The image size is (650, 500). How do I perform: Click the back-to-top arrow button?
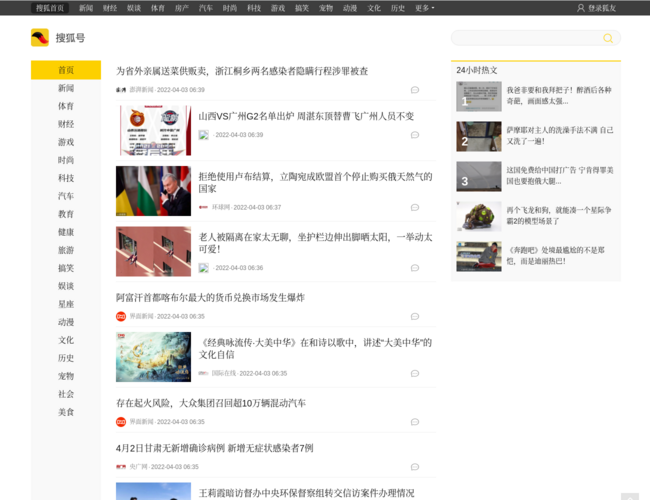pyautogui.click(x=628, y=496)
